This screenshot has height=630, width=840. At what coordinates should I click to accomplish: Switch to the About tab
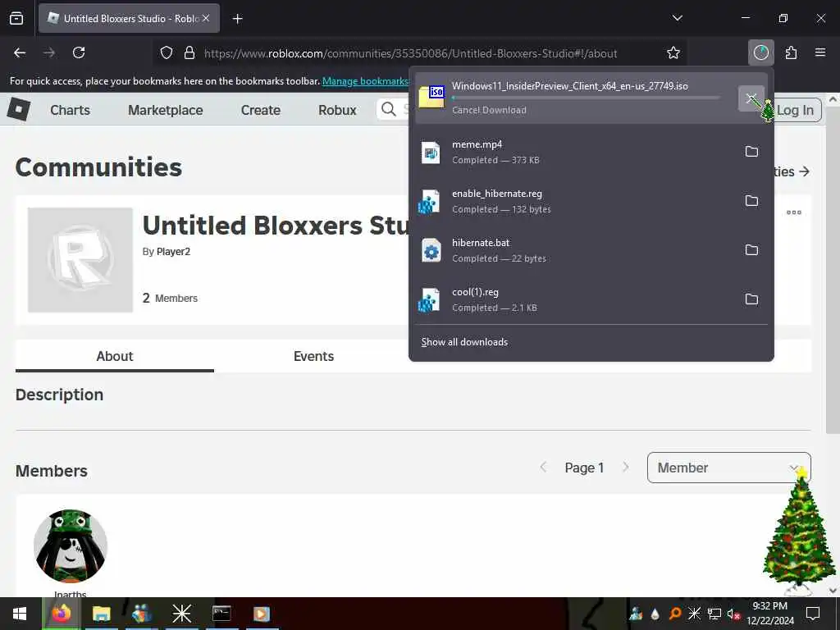tap(115, 356)
